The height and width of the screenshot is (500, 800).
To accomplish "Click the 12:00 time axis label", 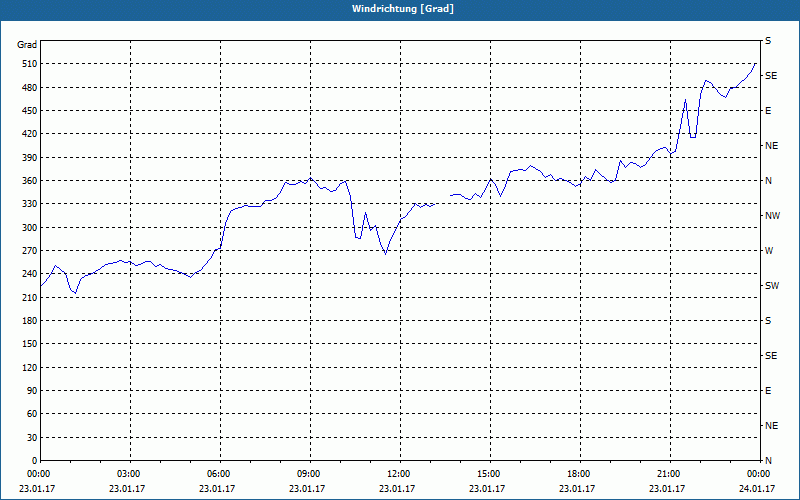I will point(399,474).
